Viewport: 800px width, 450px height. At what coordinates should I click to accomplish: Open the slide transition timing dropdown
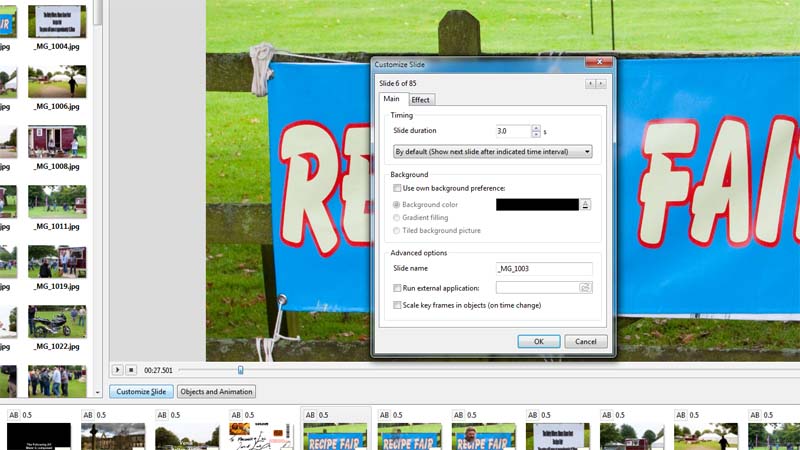point(492,152)
